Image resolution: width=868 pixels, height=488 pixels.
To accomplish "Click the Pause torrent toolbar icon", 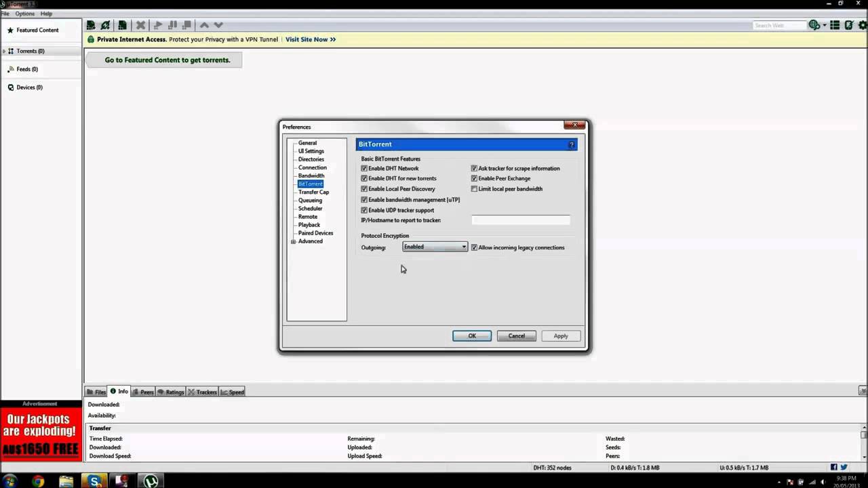I will coord(172,25).
